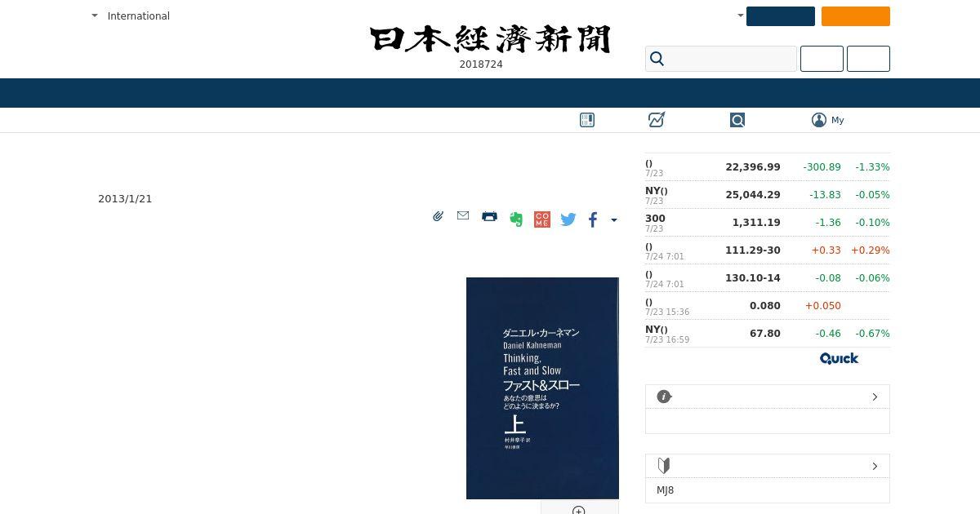Click the MJ8 text link
Screen dimensions: 980x514
click(x=666, y=490)
